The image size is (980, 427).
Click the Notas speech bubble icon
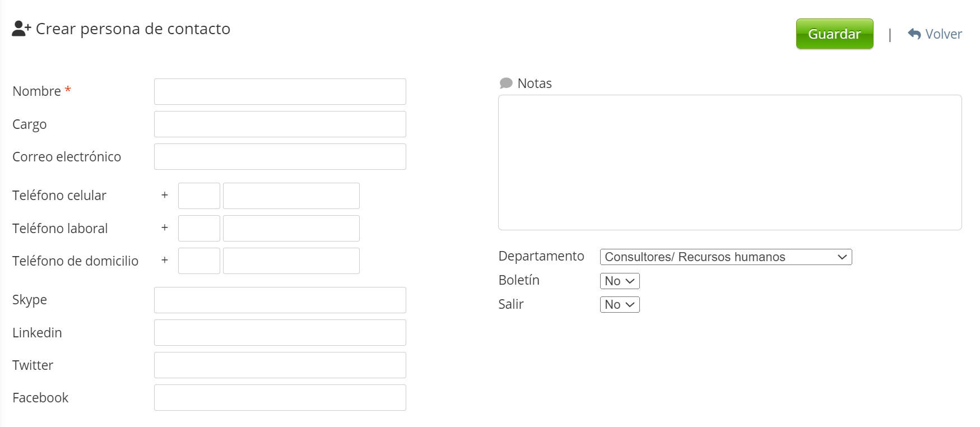pos(505,83)
